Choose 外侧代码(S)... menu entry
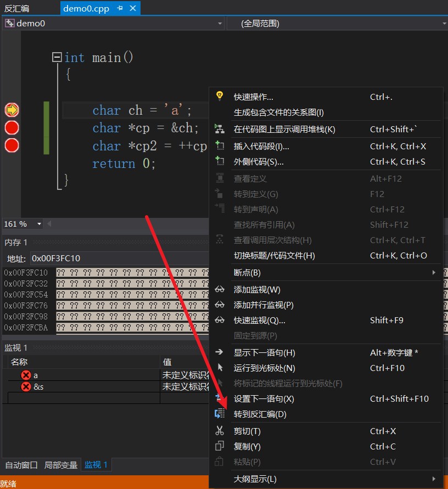The height and width of the screenshot is (489, 448). click(x=326, y=162)
